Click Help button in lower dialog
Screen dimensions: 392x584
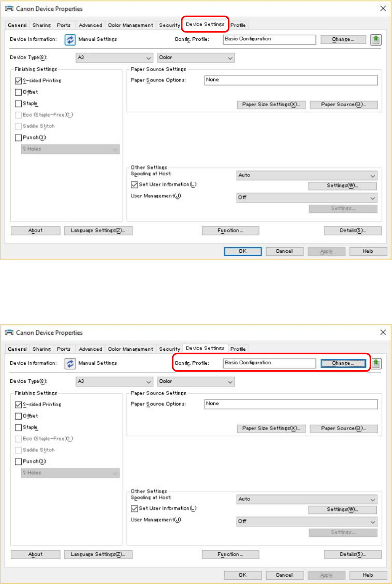tap(368, 575)
